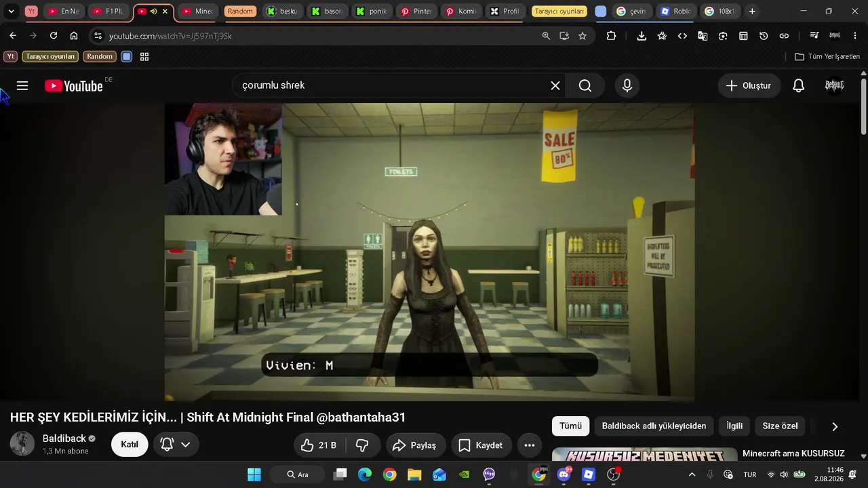Screen dimensions: 868x488
Task: Select the Baldiback adlı yükleyiciden chip
Action: [x=654, y=426]
